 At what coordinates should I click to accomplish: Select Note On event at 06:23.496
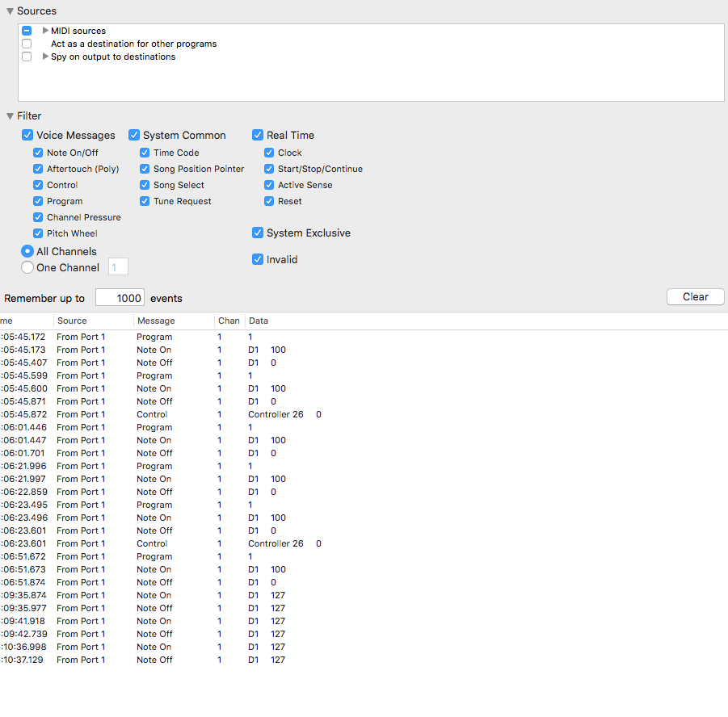coord(364,518)
